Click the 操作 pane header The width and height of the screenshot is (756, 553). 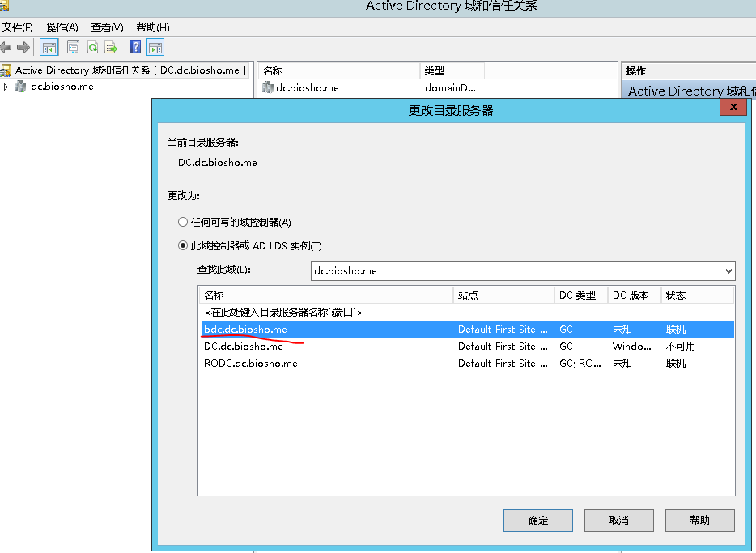[689, 71]
